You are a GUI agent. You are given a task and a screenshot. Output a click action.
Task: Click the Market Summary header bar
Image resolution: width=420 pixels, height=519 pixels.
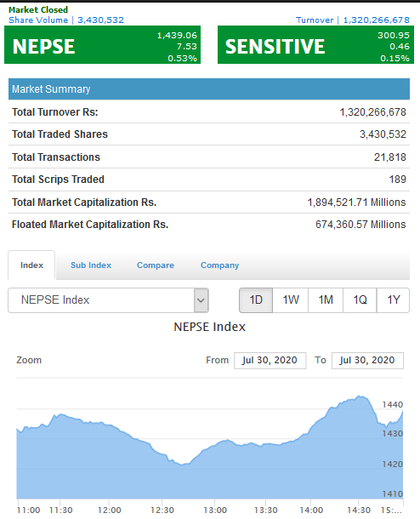click(x=209, y=89)
